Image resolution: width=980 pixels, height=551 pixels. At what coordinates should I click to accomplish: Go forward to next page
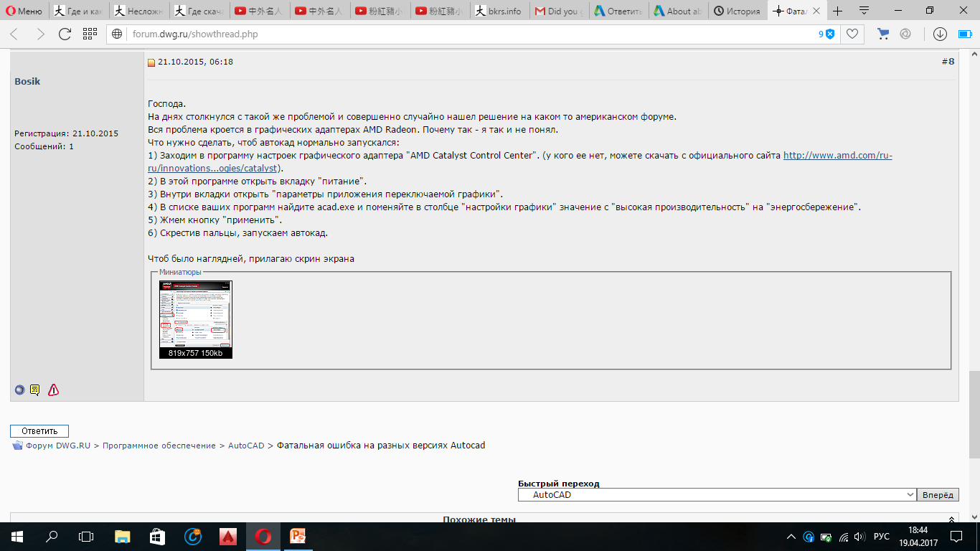tap(40, 34)
